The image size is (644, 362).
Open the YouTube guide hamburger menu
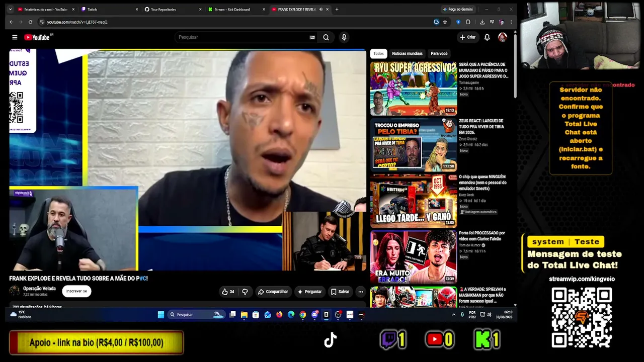coord(15,37)
